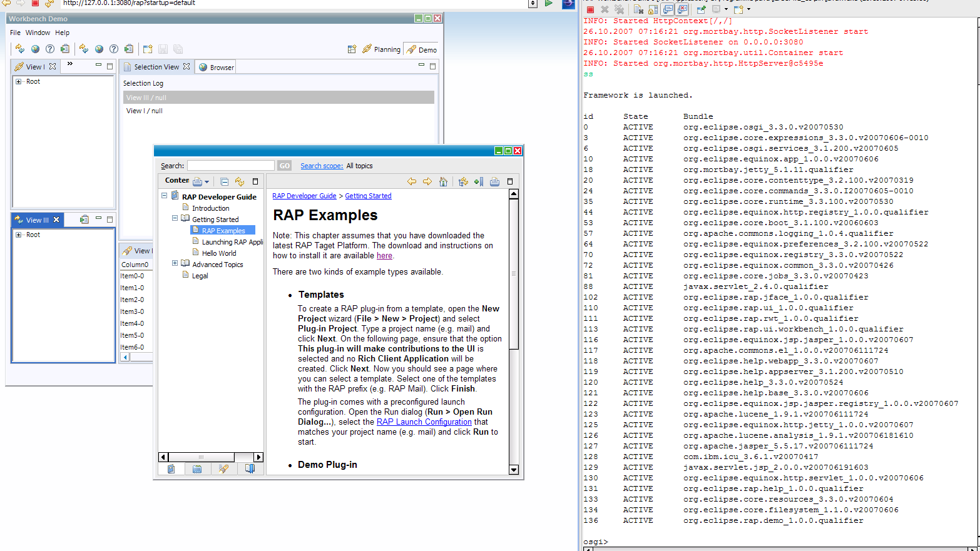This screenshot has height=551, width=980.
Task: Click the Contents pane horizontal scrollbar thumb
Action: [201, 457]
